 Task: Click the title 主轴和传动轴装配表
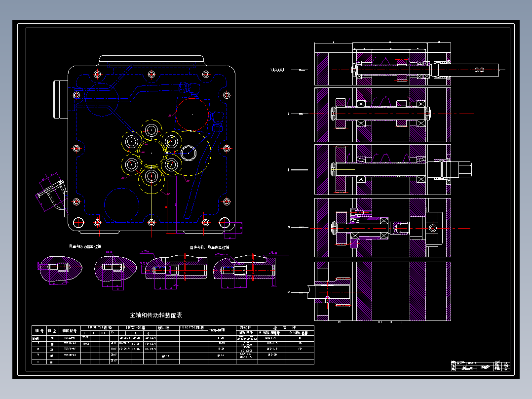156,315
